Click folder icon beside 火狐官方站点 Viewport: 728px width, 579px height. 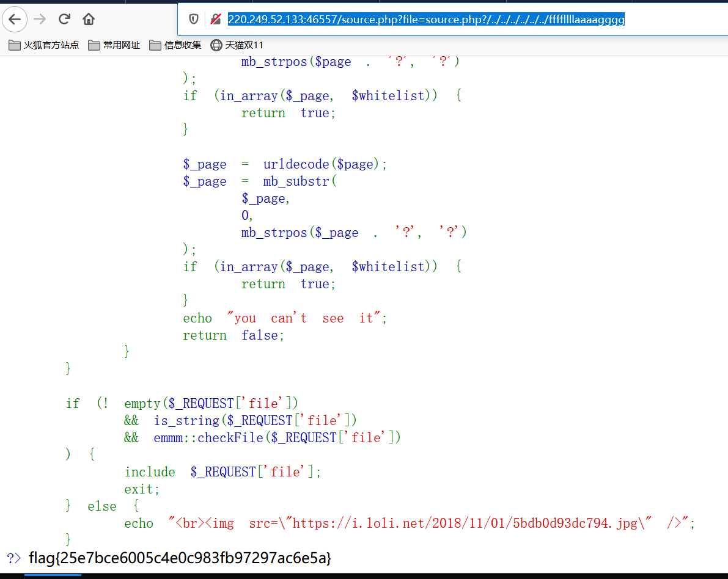tap(15, 45)
